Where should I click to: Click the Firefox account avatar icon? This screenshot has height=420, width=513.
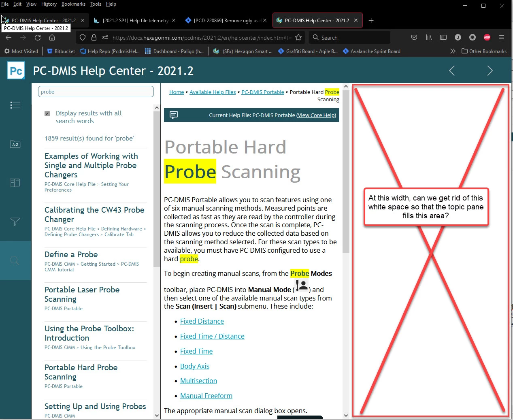[x=458, y=37]
